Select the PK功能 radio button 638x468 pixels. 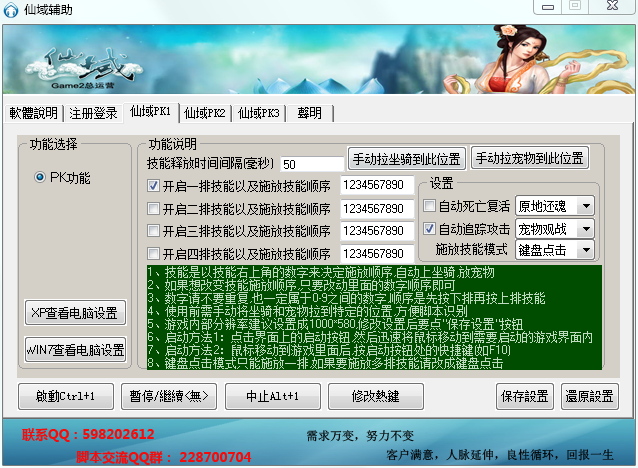[x=41, y=178]
